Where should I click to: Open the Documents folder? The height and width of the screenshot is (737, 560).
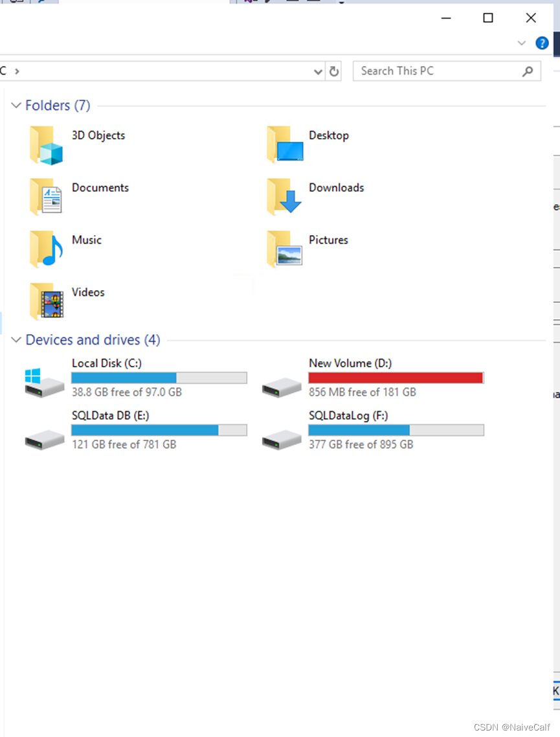coord(100,188)
